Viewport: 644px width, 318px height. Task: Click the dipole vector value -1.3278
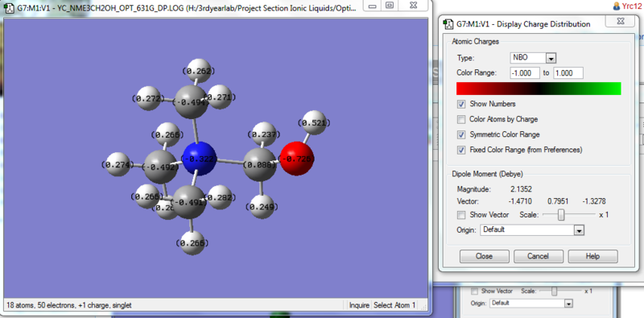tap(594, 201)
